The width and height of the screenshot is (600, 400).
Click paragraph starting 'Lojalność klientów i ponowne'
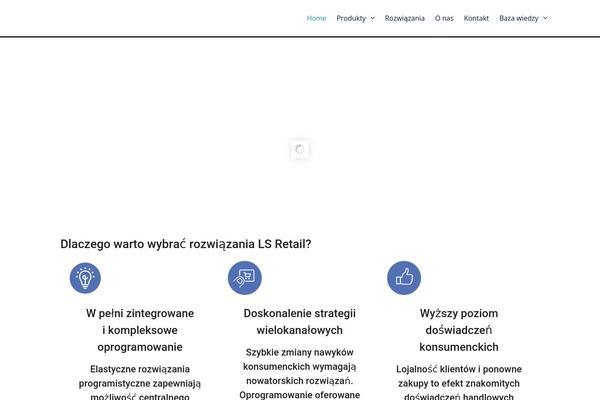pyautogui.click(x=459, y=383)
